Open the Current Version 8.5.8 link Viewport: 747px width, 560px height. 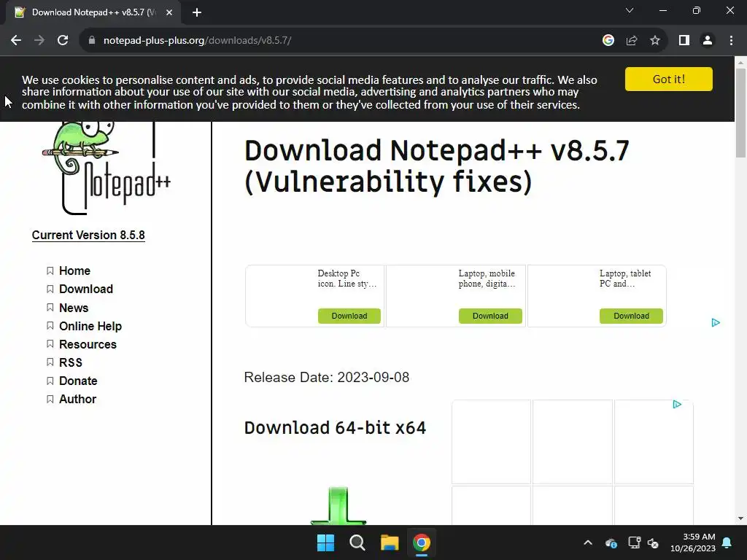[88, 236]
